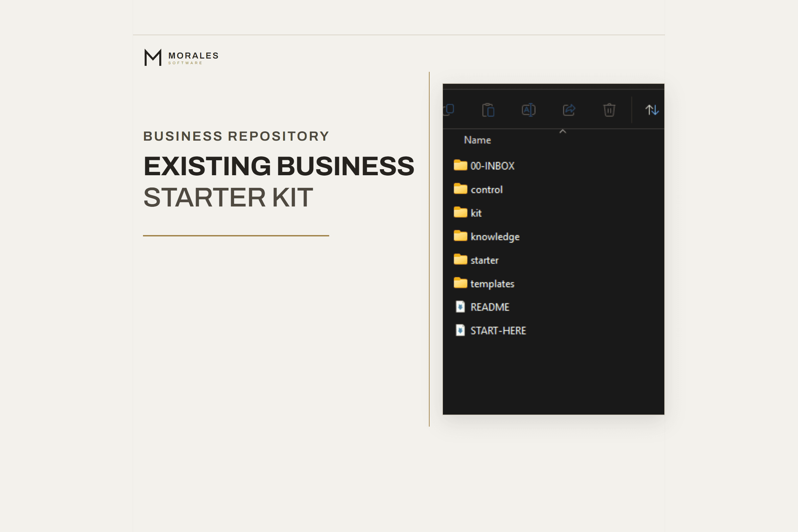This screenshot has height=532, width=798.
Task: Click the starter folder icon
Action: [x=460, y=260]
